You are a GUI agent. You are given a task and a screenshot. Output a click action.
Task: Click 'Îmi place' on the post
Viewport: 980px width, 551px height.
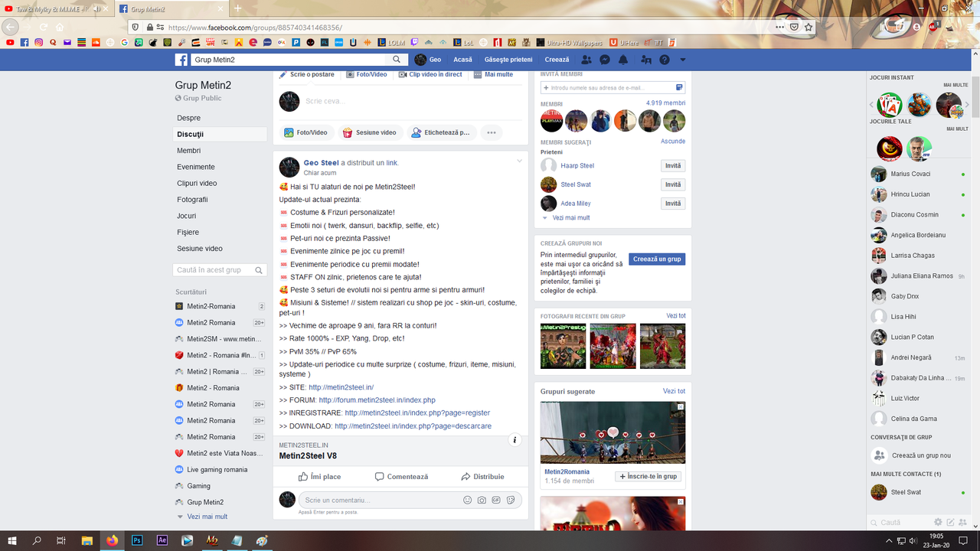coord(320,477)
